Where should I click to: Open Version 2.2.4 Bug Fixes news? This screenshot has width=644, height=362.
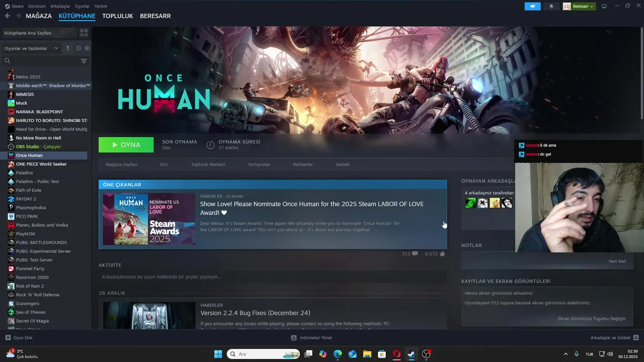[x=255, y=313]
